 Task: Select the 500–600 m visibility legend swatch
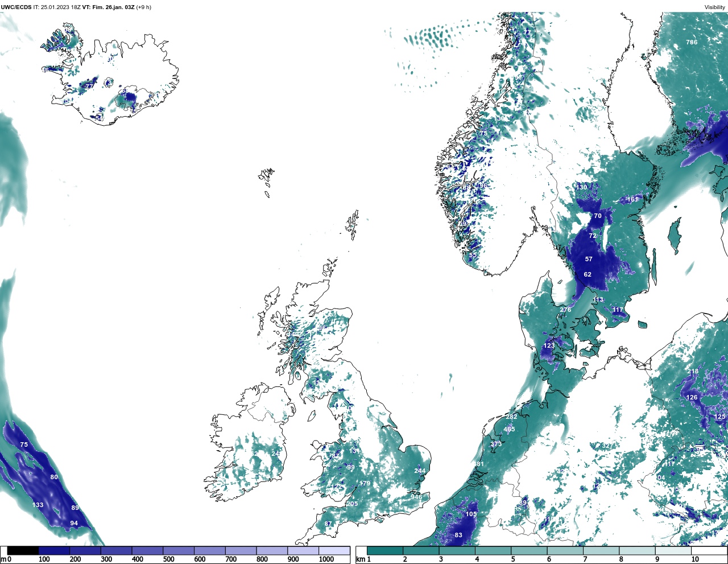179,550
